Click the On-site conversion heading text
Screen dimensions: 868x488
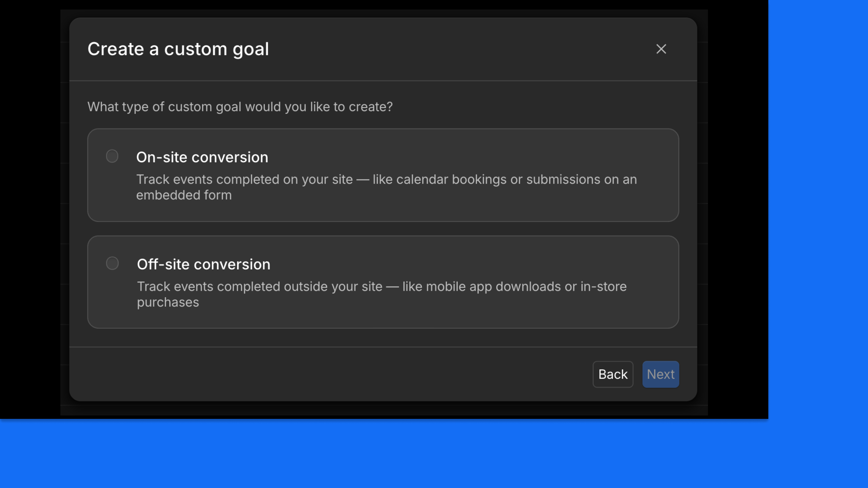pyautogui.click(x=203, y=157)
